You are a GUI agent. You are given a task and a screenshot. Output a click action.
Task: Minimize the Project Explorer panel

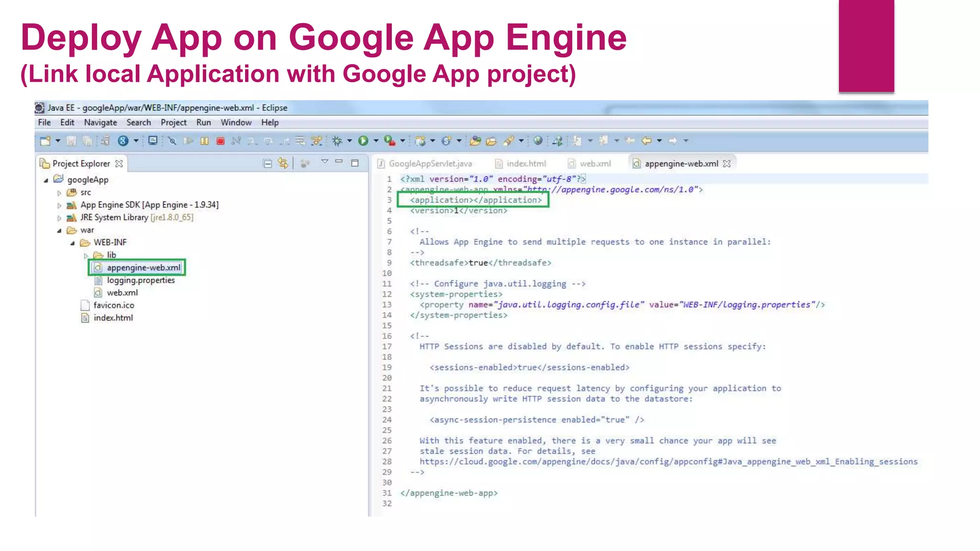tap(339, 162)
